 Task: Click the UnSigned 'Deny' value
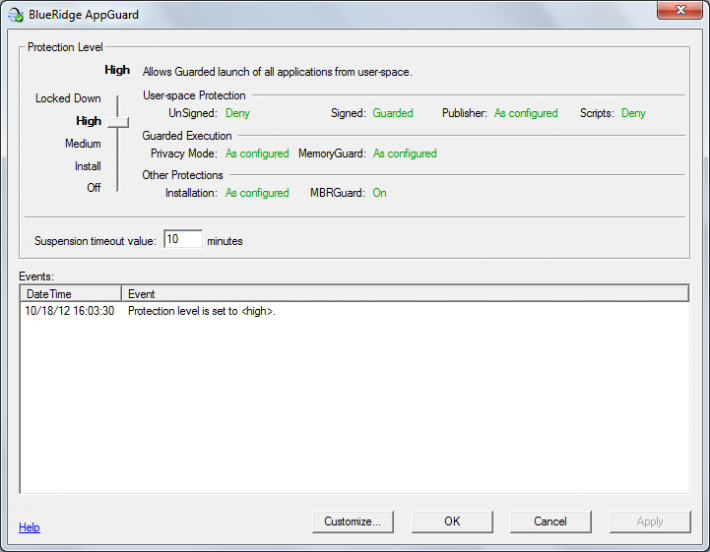point(238,113)
